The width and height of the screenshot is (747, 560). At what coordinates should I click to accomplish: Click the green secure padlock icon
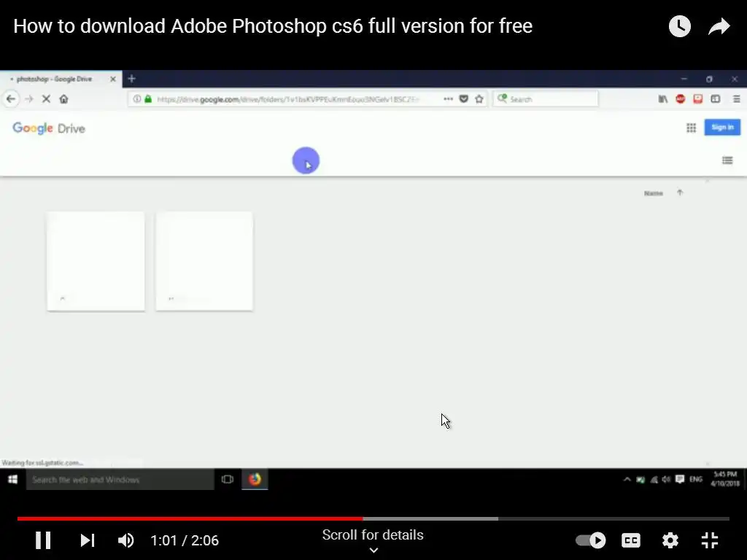148,99
